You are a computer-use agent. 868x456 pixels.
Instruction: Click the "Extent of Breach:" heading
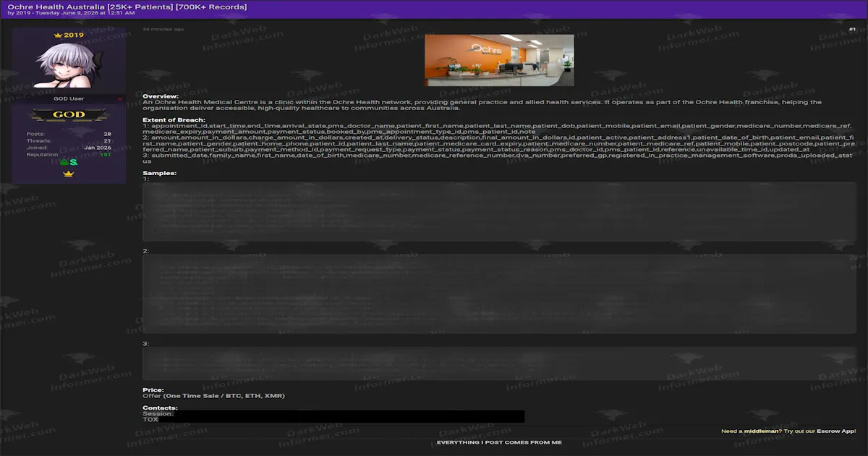174,119
